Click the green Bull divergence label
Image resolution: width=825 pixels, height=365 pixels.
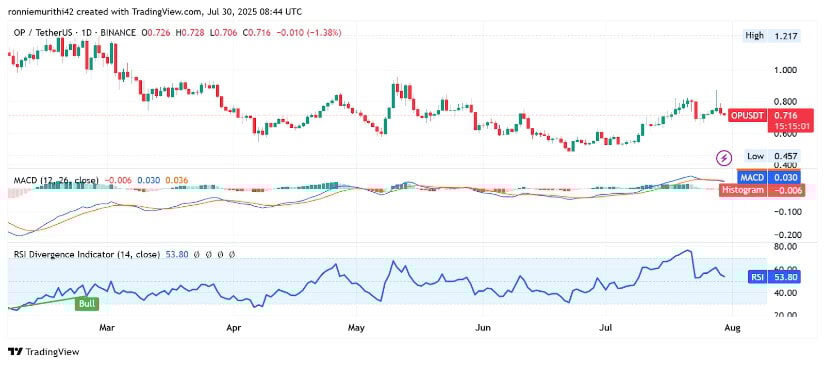pyautogui.click(x=87, y=303)
